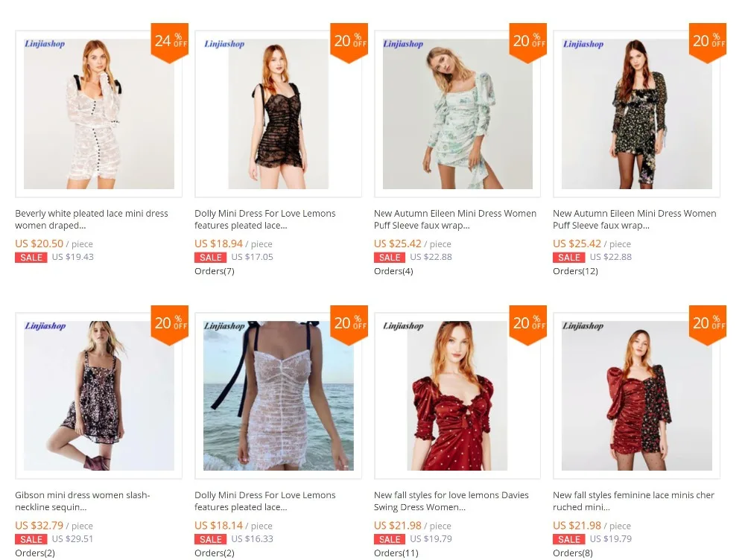Open Gibson mini dress women slash-neckline title
The height and width of the screenshot is (560, 745).
tap(83, 501)
